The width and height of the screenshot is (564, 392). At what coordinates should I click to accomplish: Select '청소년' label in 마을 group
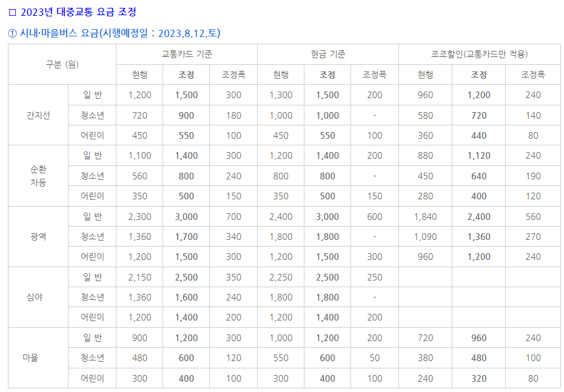pyautogui.click(x=92, y=358)
